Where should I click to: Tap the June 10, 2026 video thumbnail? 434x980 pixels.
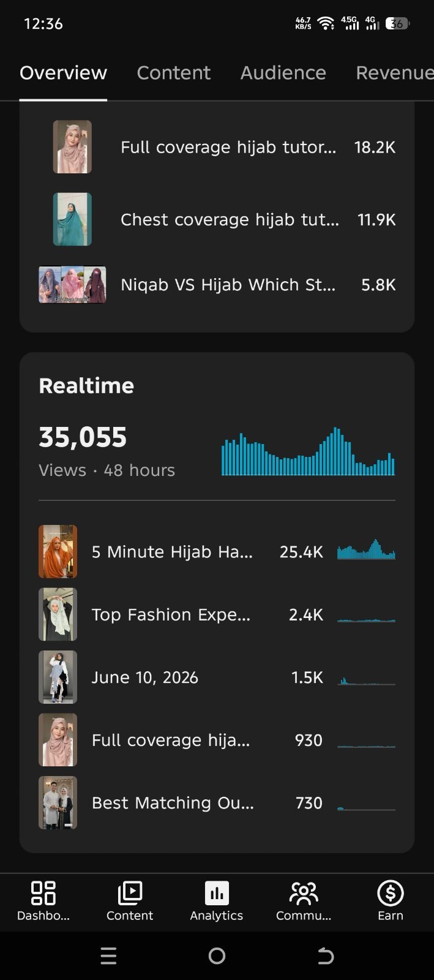(58, 677)
